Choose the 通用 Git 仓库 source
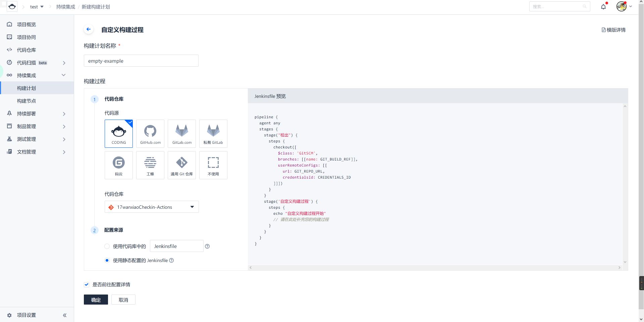 pos(182,165)
